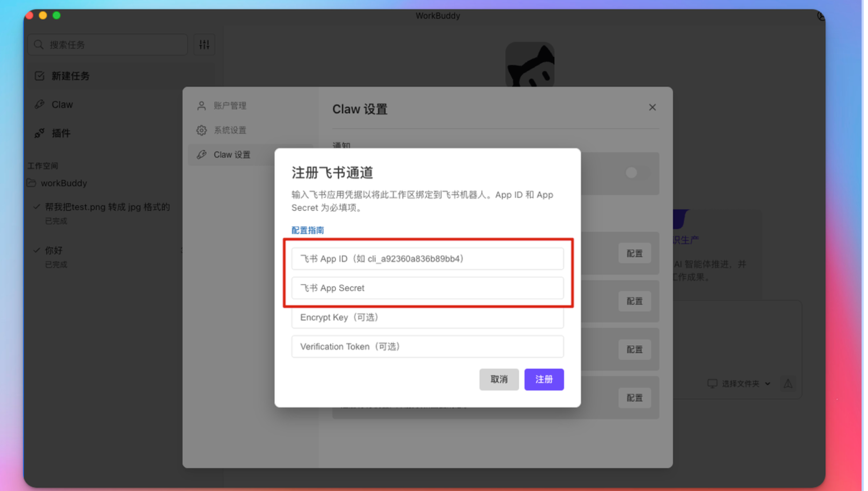Click the workBuddy folder icon
868x491 pixels.
click(32, 184)
